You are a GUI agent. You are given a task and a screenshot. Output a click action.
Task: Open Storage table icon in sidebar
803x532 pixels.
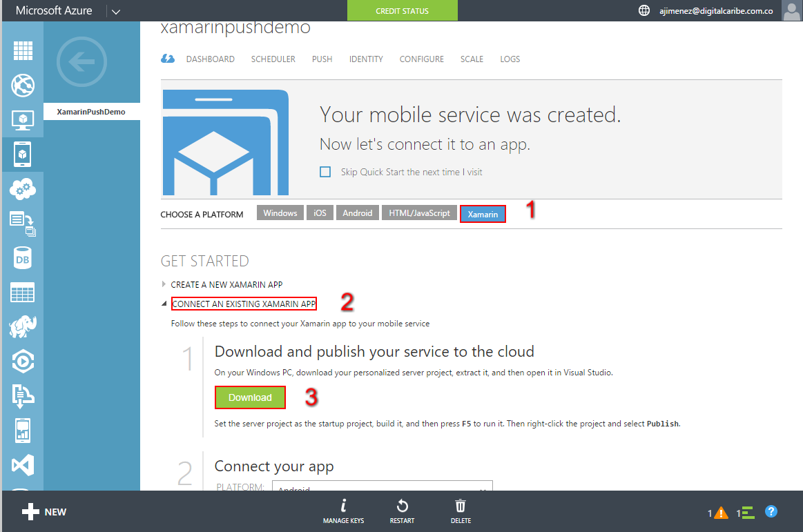23,293
